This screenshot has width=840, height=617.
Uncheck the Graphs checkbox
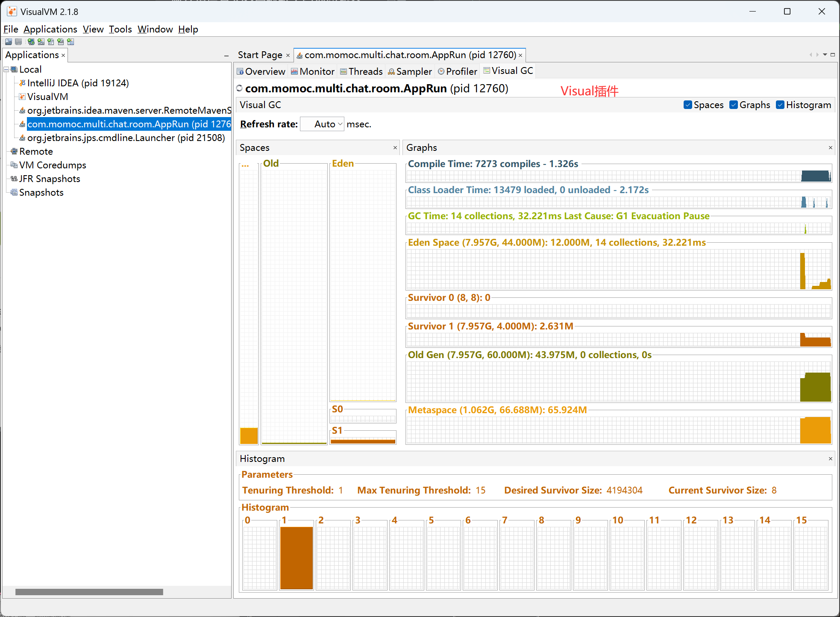point(734,105)
